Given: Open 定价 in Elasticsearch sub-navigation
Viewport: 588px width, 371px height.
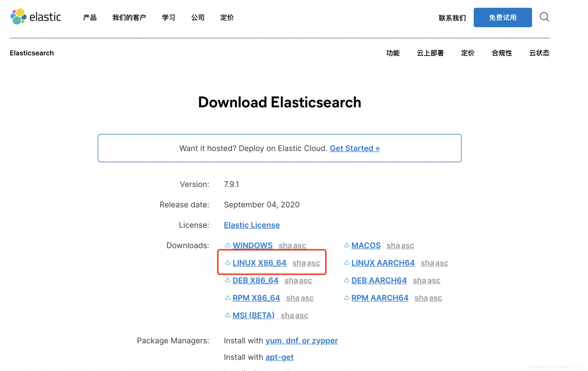Looking at the screenshot, I should tap(468, 53).
